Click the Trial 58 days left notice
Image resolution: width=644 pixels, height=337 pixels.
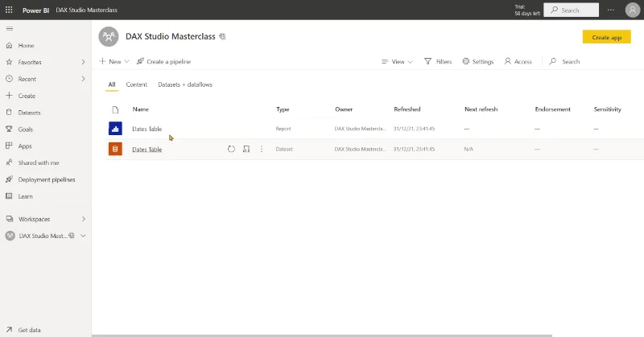pos(527,10)
